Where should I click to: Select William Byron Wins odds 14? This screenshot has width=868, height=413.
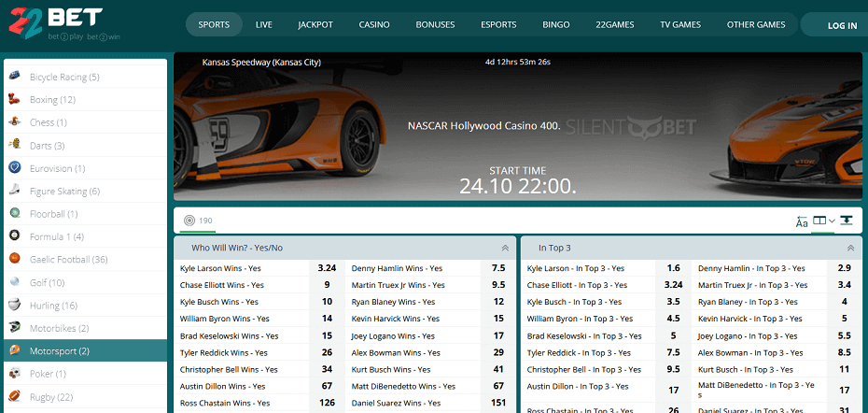point(327,319)
